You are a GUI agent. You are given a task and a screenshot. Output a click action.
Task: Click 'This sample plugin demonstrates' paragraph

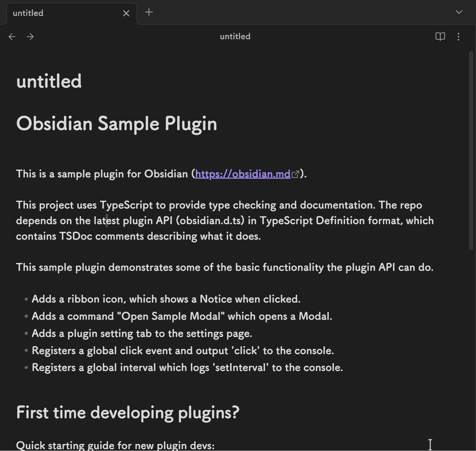point(225,267)
